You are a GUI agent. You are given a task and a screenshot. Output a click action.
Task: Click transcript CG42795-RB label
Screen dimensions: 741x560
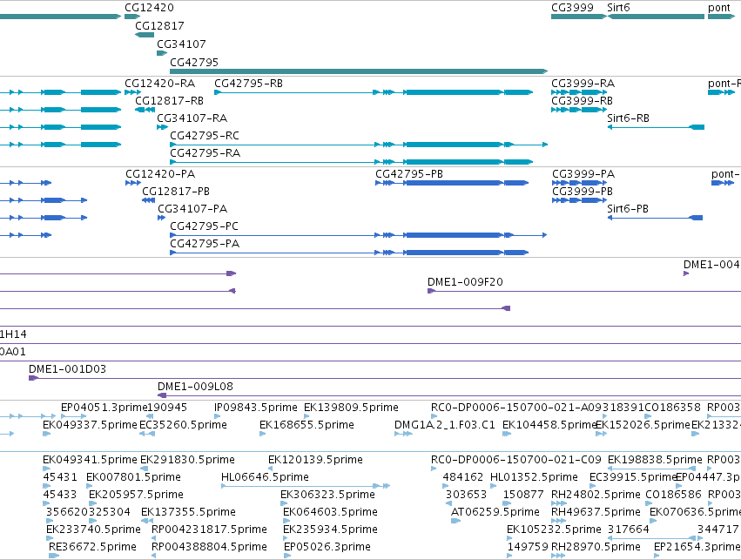(248, 84)
